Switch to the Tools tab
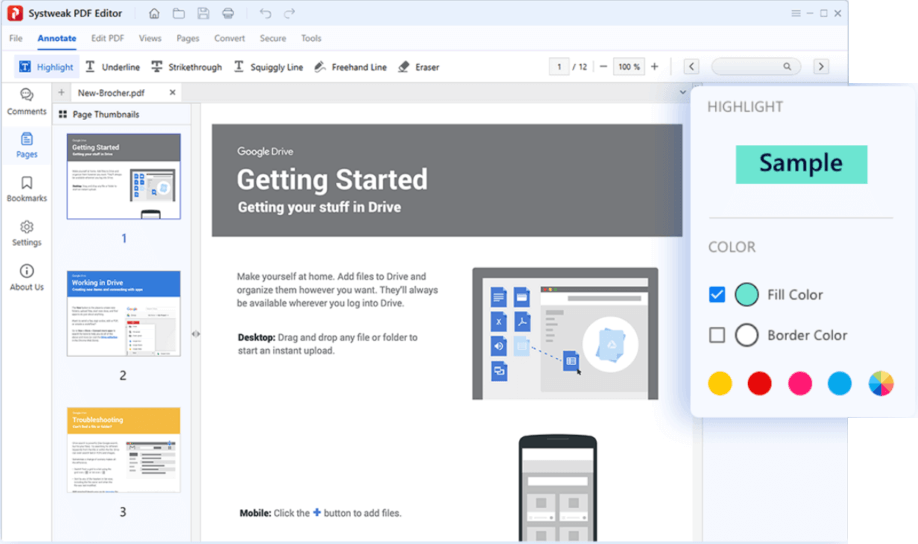 pos(311,38)
